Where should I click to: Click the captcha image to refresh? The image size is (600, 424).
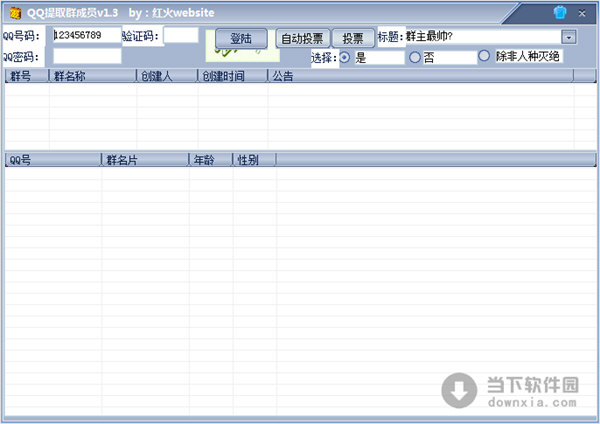243,55
